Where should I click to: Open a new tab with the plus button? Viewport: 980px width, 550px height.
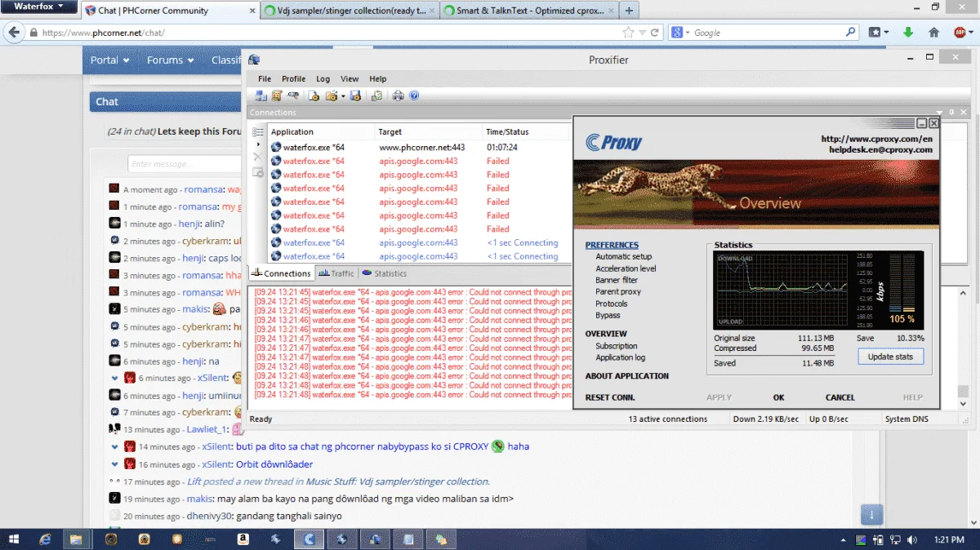tap(629, 11)
